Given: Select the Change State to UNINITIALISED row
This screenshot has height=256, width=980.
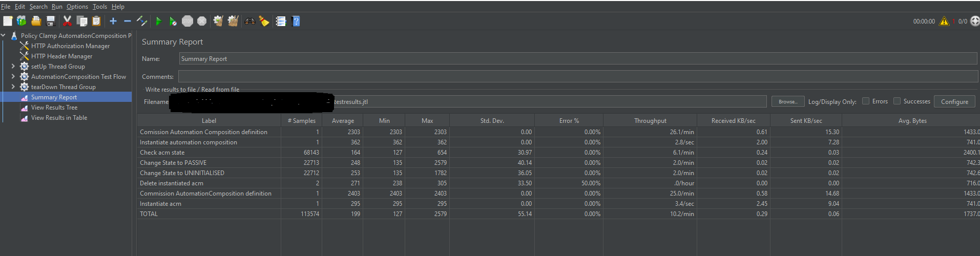Looking at the screenshot, I should pyautogui.click(x=558, y=173).
